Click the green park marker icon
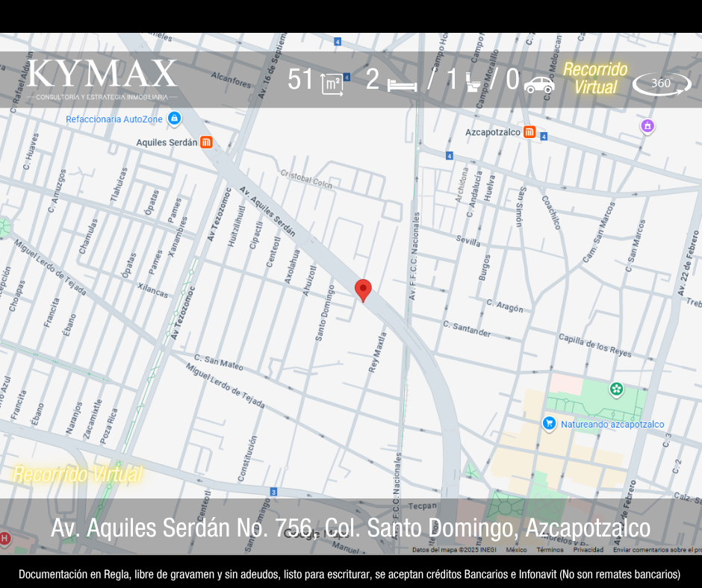Screen dimensions: 702x588 coord(616,389)
